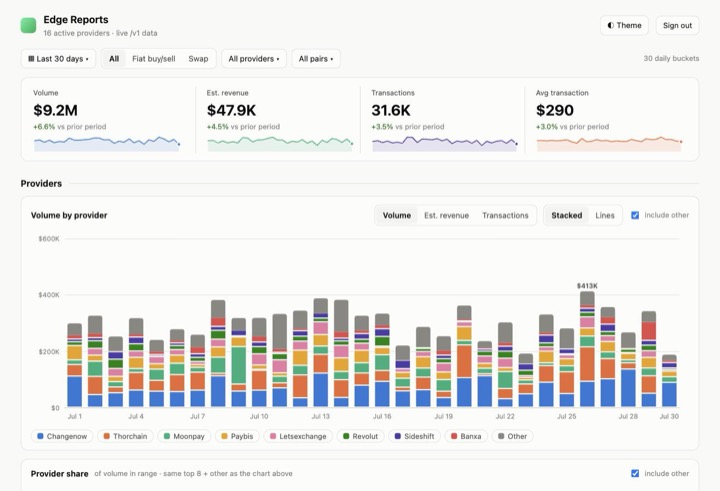Select the Stacked chart mode
Viewport: 720px width, 491px height.
pyautogui.click(x=567, y=215)
